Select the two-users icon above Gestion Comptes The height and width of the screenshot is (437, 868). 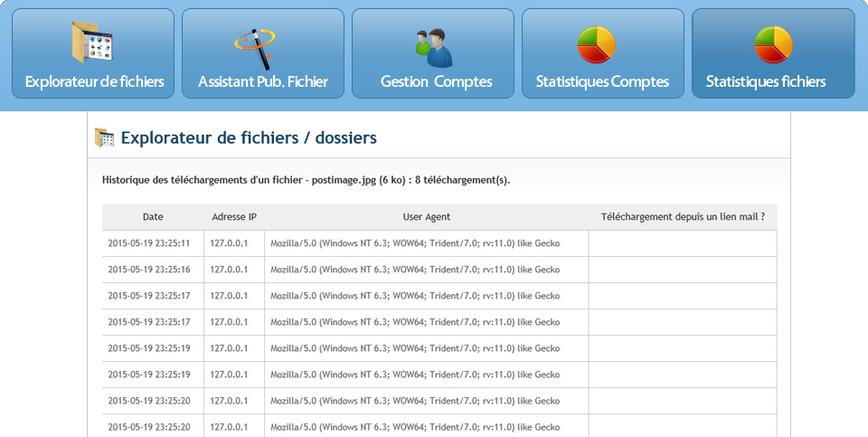point(433,47)
